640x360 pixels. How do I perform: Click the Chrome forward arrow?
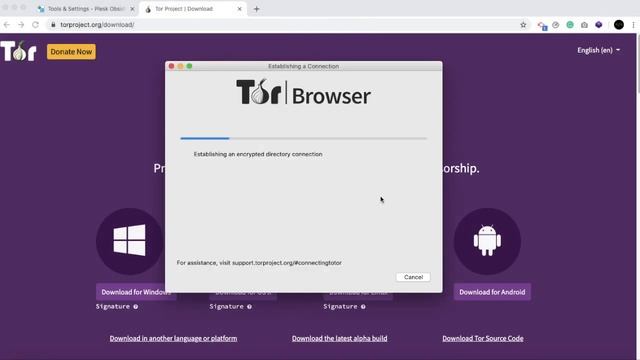click(21, 25)
